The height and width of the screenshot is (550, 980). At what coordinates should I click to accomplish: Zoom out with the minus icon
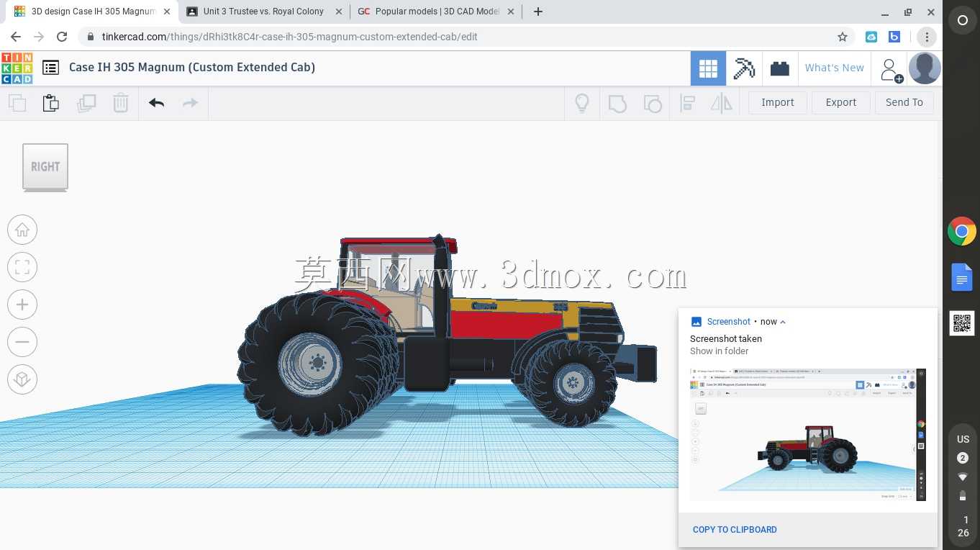(22, 342)
